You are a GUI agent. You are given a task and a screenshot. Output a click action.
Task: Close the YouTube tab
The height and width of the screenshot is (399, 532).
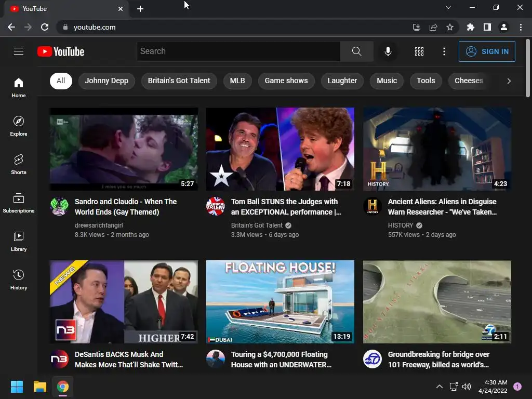pyautogui.click(x=121, y=9)
